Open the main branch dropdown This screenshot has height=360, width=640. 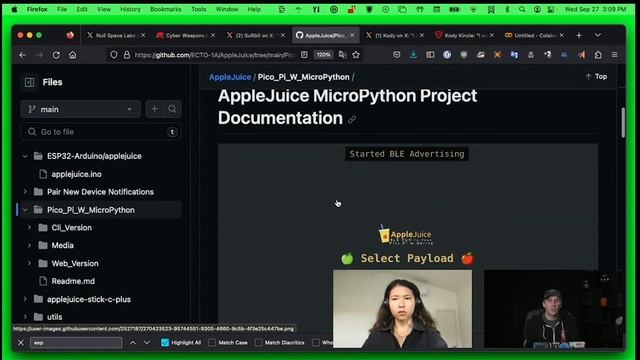[x=80, y=109]
